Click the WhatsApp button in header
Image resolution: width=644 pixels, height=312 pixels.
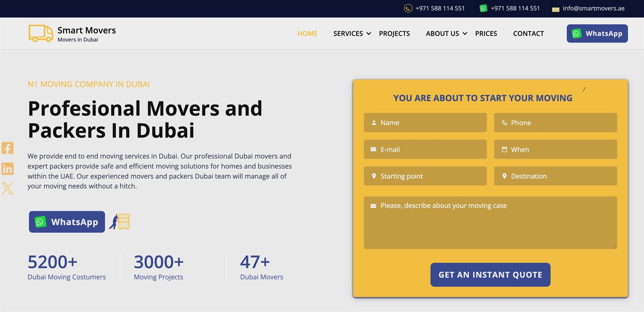[x=597, y=33]
